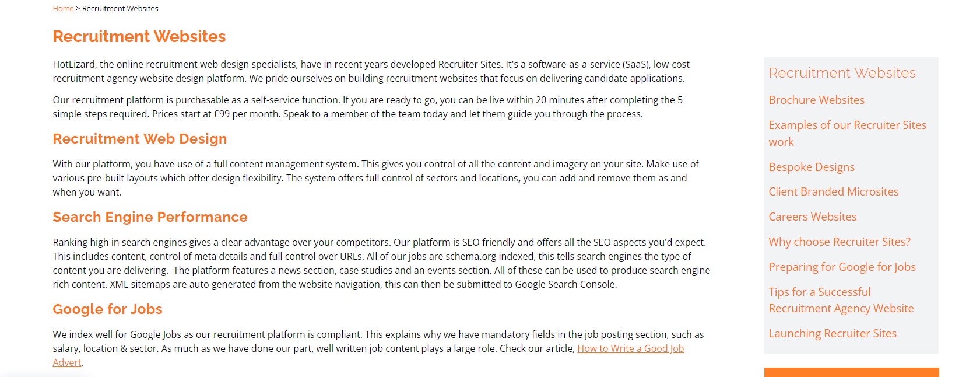980x377 pixels.
Task: Click Why choose Recruiter Sites? link
Action: tap(839, 242)
